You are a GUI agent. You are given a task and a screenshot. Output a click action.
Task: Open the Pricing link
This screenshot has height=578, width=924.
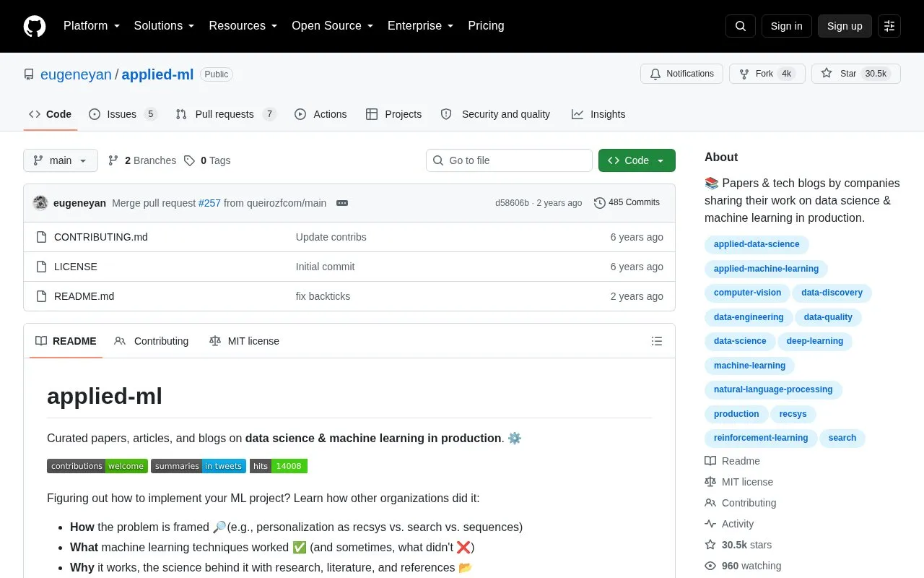coord(486,26)
